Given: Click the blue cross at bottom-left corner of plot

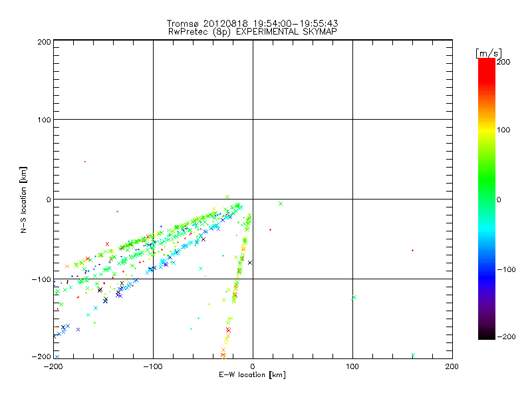Looking at the screenshot, I should 57,356.
